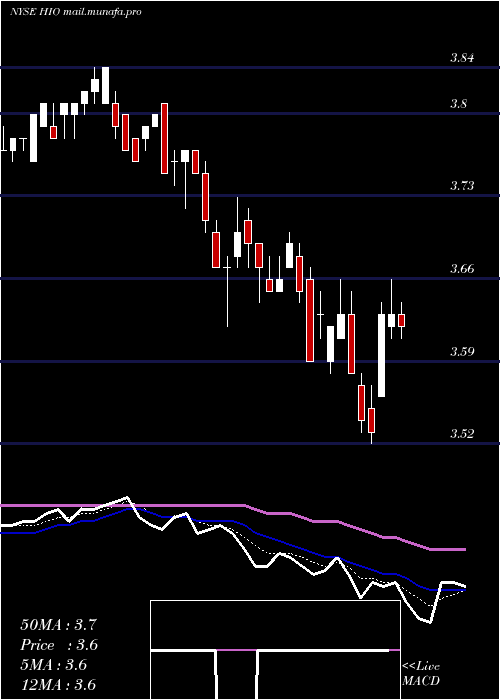The image size is (500, 700).
Task: Click the 3.59 price level label
Action: pos(462,351)
